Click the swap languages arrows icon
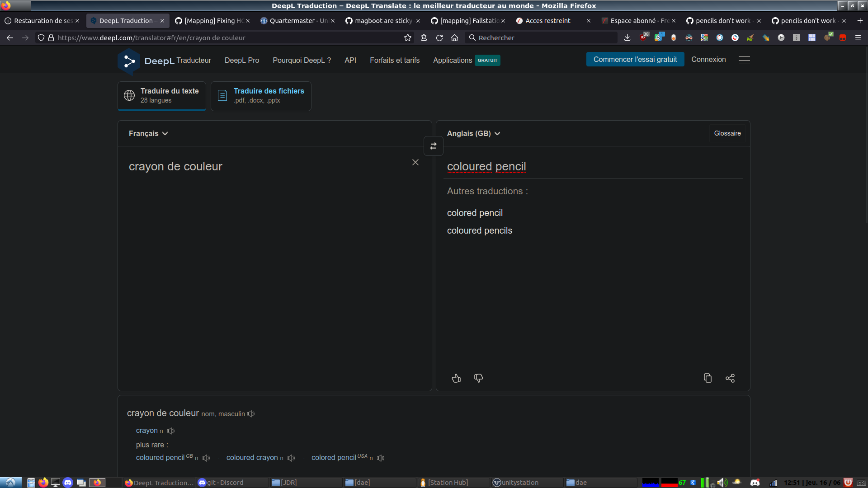The image size is (868, 488). coord(433,146)
